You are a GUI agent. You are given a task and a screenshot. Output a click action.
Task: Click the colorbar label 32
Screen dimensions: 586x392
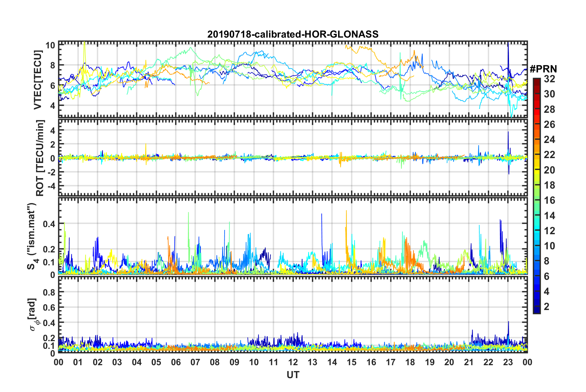(549, 79)
